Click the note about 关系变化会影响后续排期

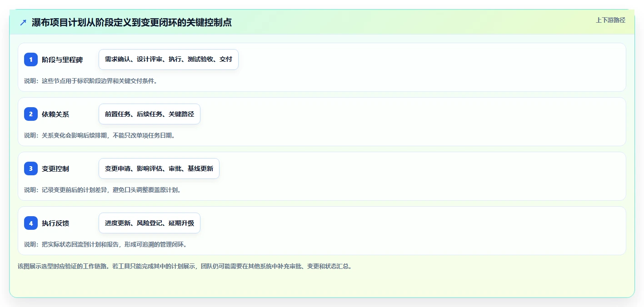pos(100,135)
